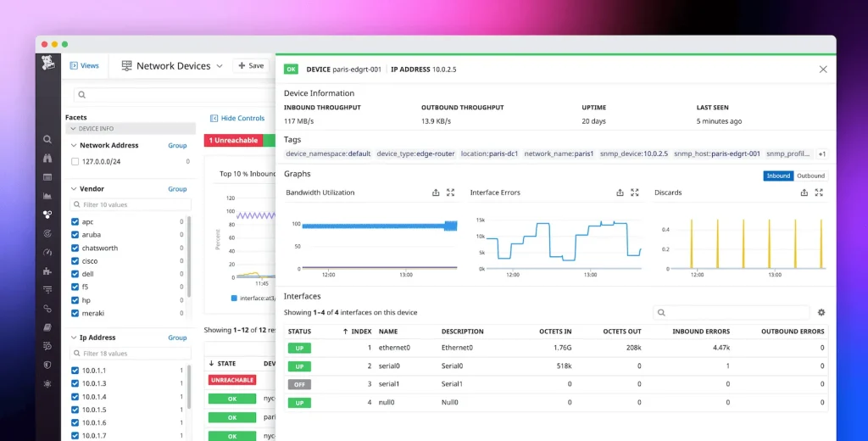
Task: Close the device detail side panel
Action: [x=823, y=70]
